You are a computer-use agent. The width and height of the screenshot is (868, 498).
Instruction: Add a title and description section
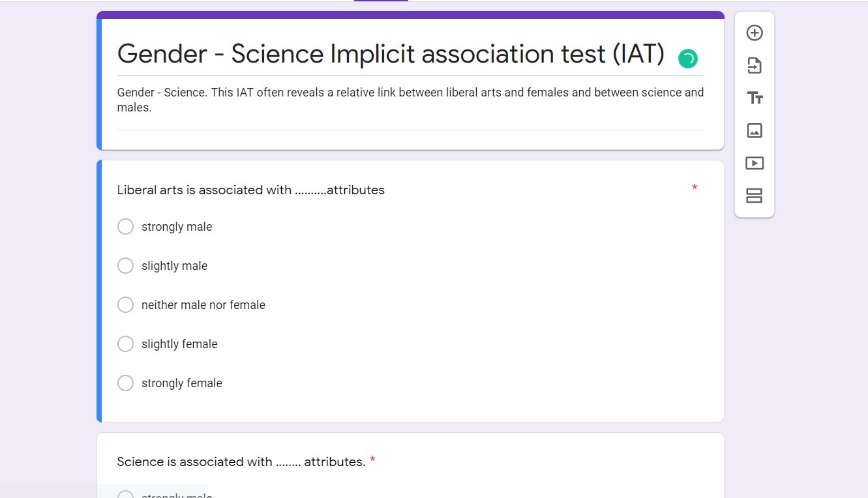coord(755,98)
